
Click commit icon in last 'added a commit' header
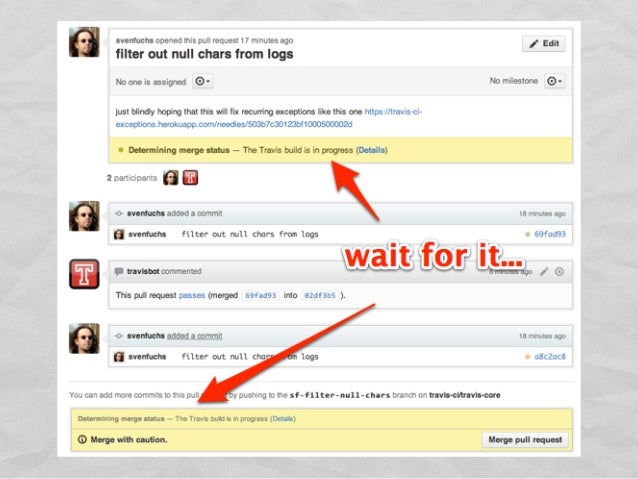[119, 336]
